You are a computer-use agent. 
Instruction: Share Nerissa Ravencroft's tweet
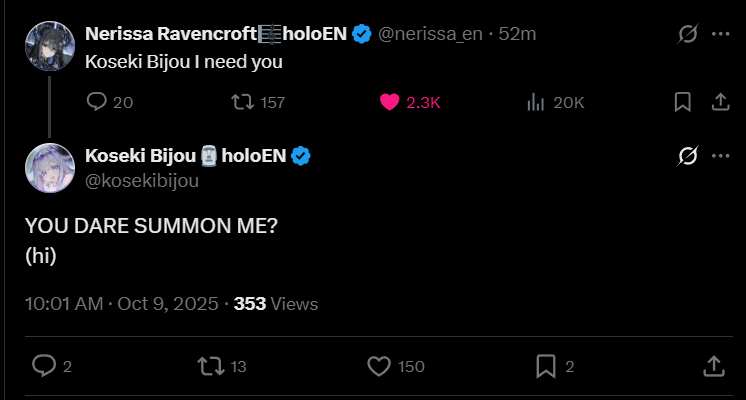coord(719,102)
